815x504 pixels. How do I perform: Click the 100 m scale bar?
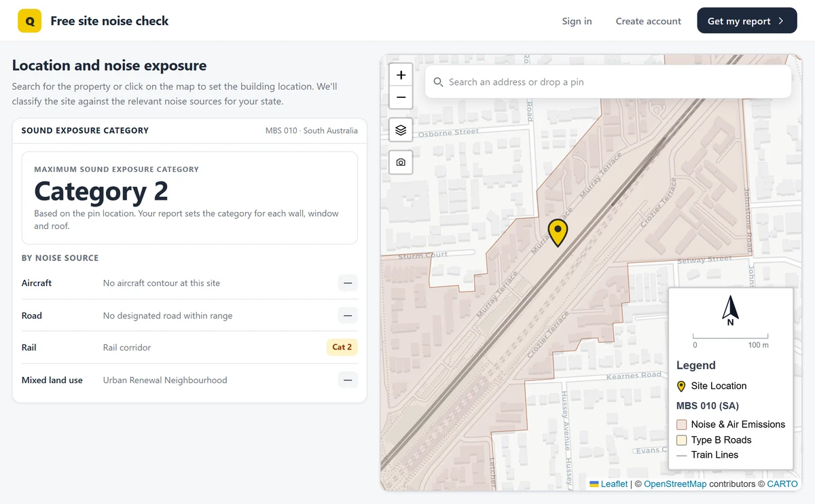point(731,340)
